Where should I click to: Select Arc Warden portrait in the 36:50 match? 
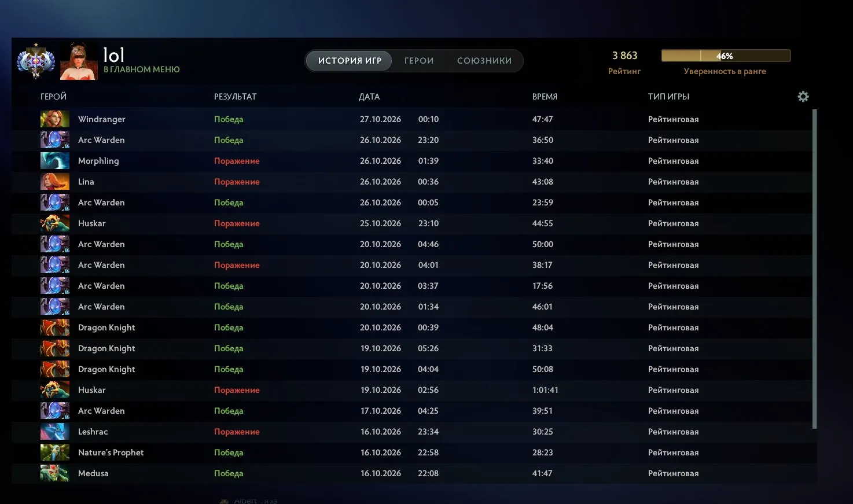tap(55, 140)
